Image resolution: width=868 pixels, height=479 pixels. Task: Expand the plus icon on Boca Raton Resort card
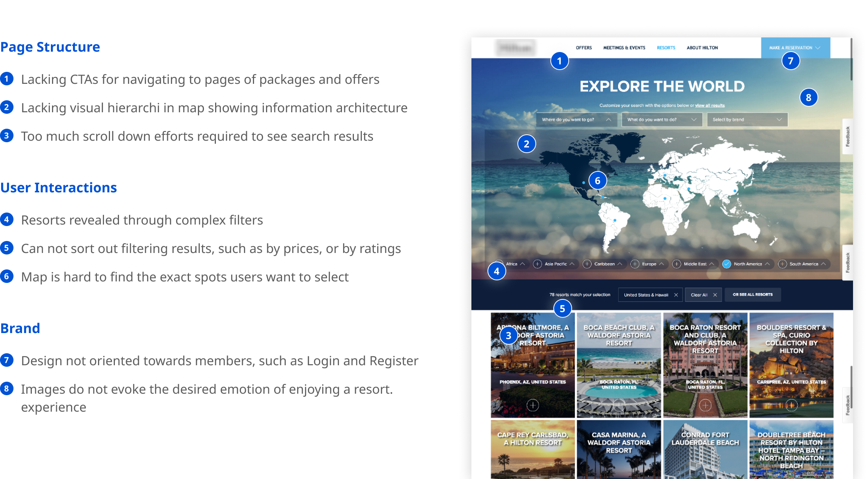pos(705,405)
